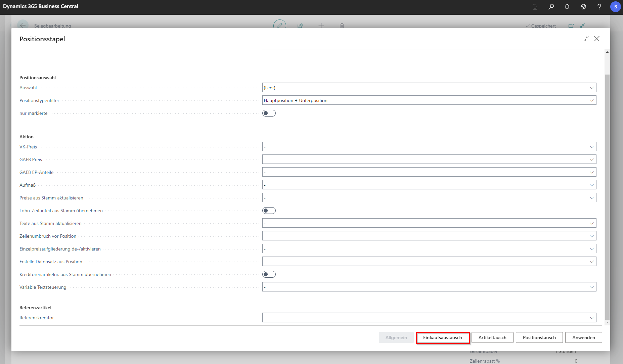Open the VK-Preis dropdown
Image resolution: width=623 pixels, height=364 pixels.
[x=429, y=147]
